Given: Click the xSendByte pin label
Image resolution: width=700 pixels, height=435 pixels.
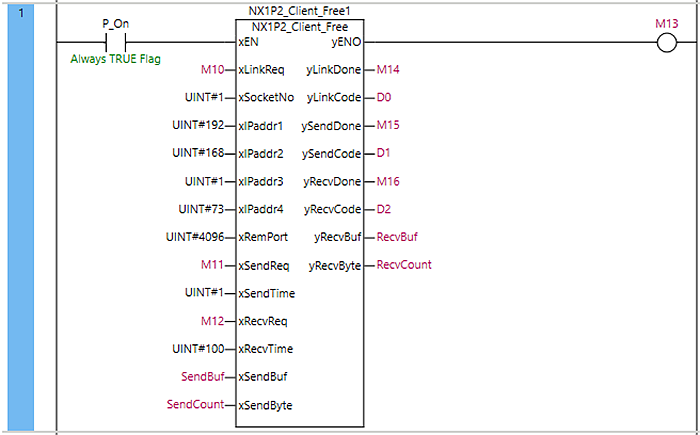Looking at the screenshot, I should coord(266,406).
